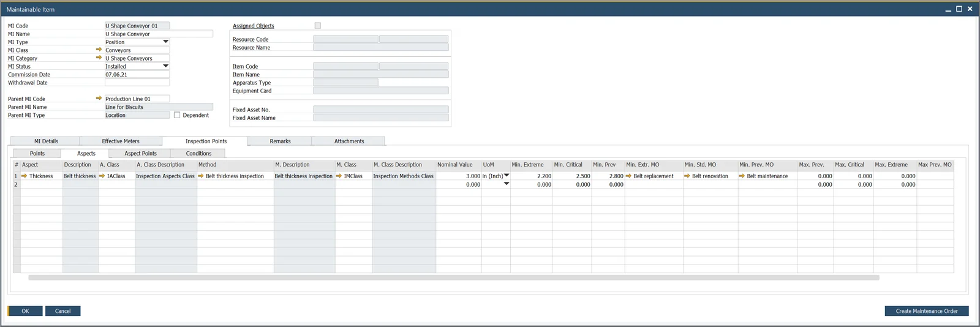Toggle the Dependent checkbox
The width and height of the screenshot is (980, 327).
(177, 115)
